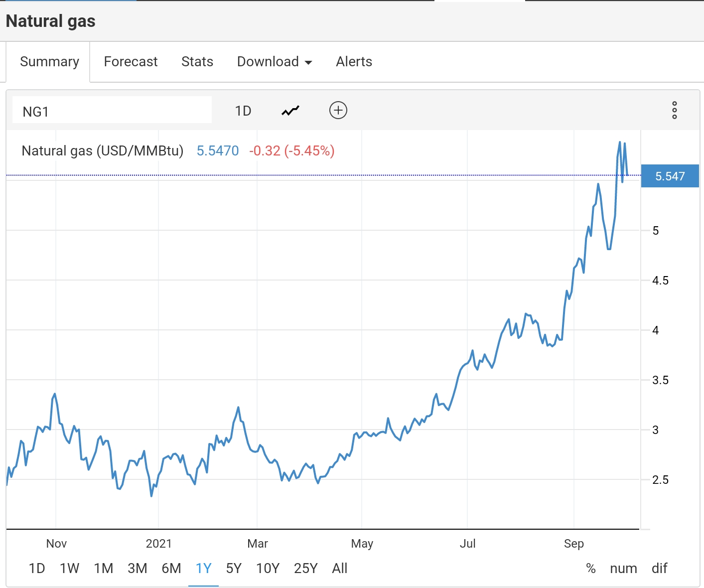Select the 25Y time range
The image size is (704, 588).
click(306, 569)
